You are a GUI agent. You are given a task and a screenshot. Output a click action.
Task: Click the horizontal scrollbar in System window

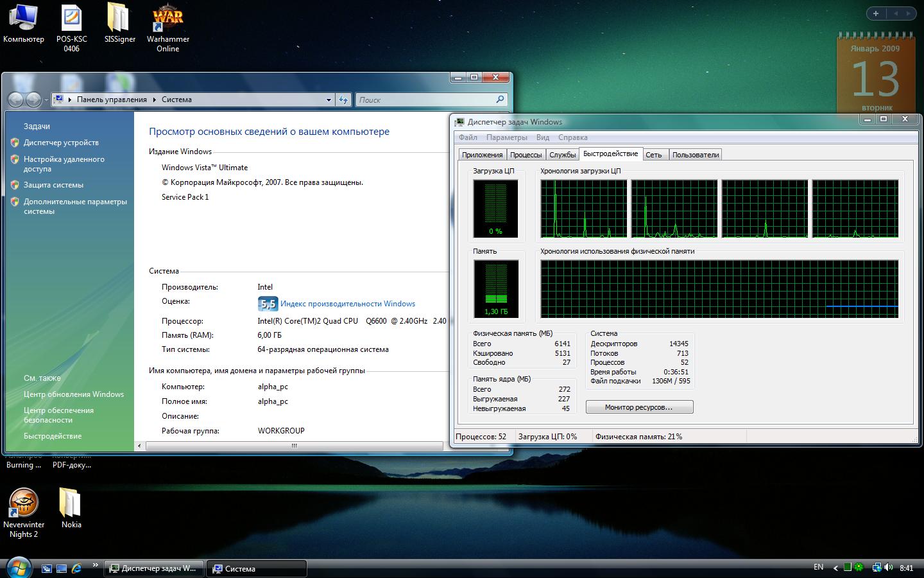[294, 446]
